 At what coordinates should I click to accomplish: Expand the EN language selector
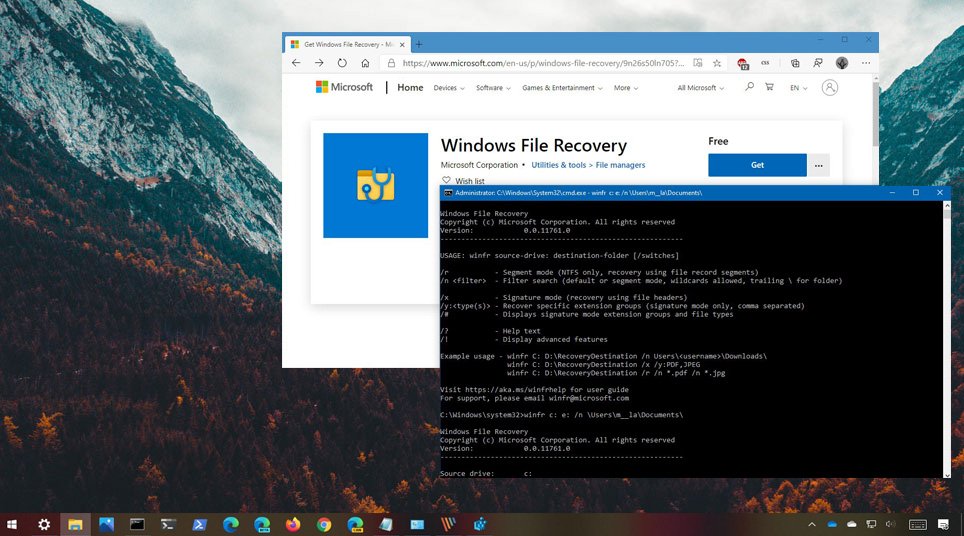click(x=798, y=88)
